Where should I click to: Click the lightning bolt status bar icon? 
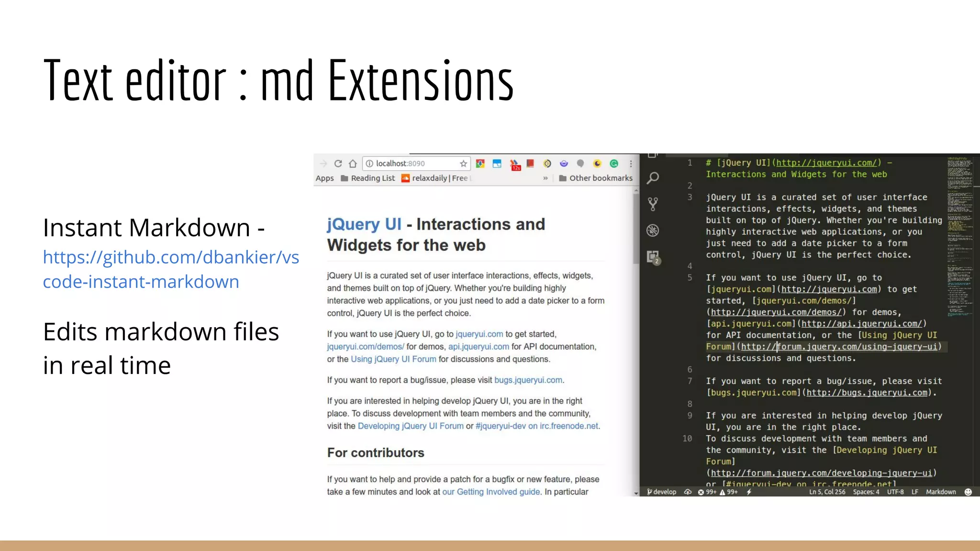[x=749, y=492]
